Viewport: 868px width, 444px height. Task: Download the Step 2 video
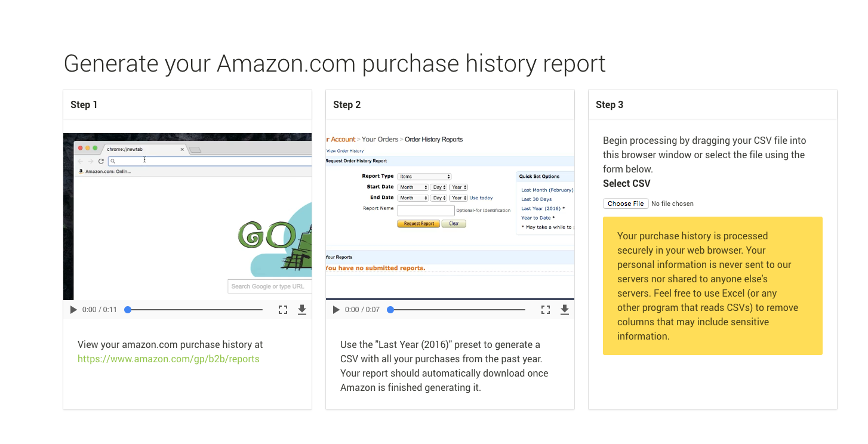click(x=565, y=309)
